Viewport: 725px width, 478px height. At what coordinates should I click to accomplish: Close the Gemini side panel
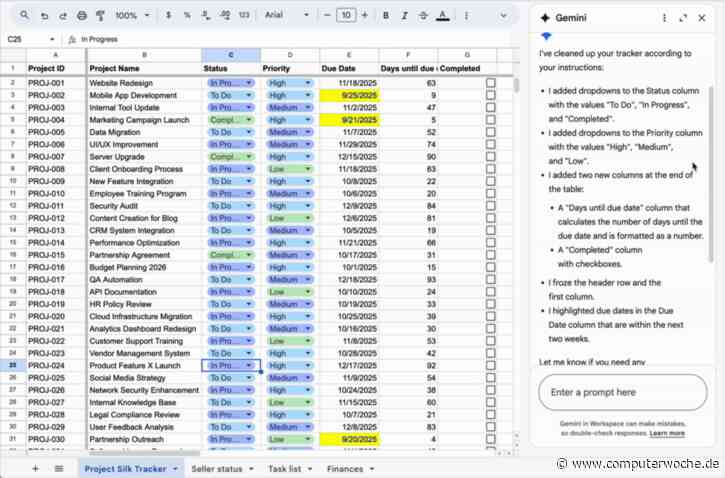pos(702,18)
